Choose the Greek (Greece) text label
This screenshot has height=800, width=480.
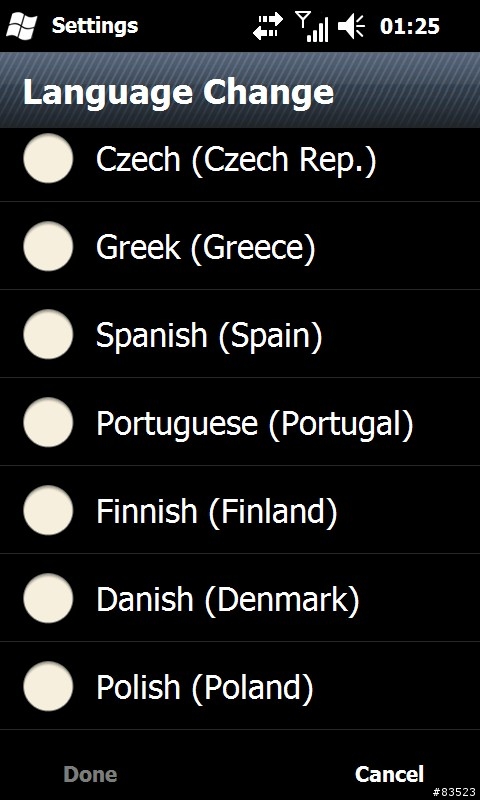(206, 248)
